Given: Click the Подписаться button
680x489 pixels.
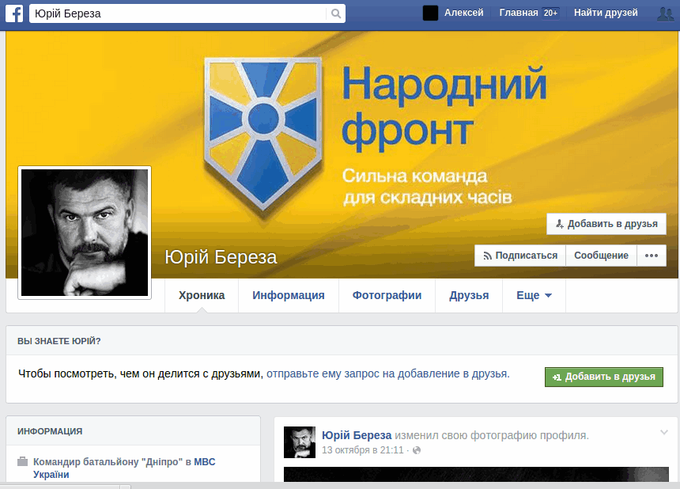Looking at the screenshot, I should (x=520, y=255).
